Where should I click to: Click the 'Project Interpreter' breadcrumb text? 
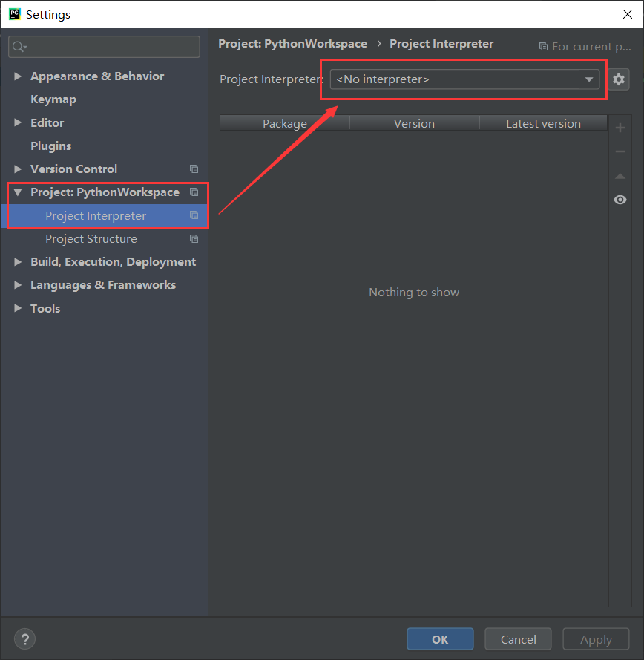coord(441,44)
